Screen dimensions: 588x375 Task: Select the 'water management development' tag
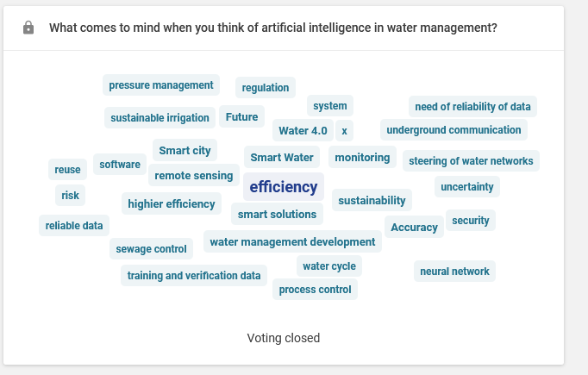point(292,242)
